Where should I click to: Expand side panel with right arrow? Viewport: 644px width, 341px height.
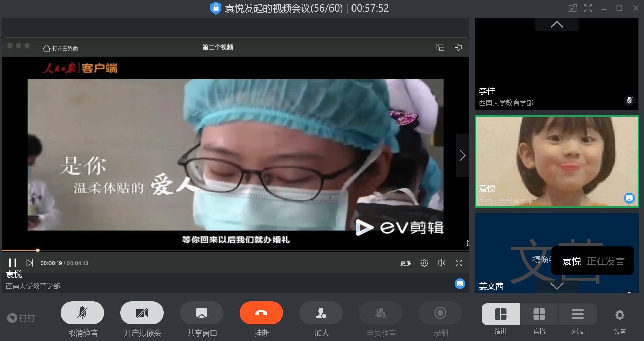[x=462, y=155]
